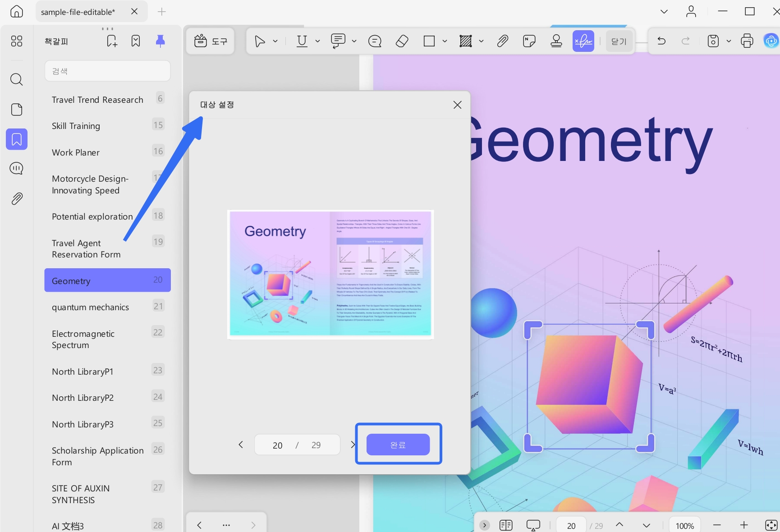
Task: Toggle the bookmark panel icon
Action: click(x=17, y=139)
